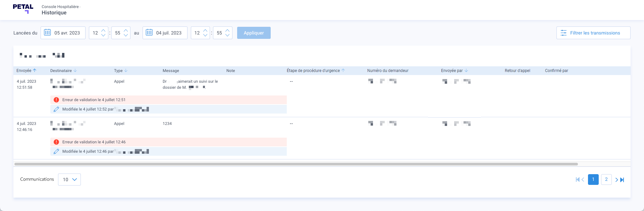Screen dimensions: 644x211
Task: Sort by Envoyée par column arrow
Action: pyautogui.click(x=466, y=70)
